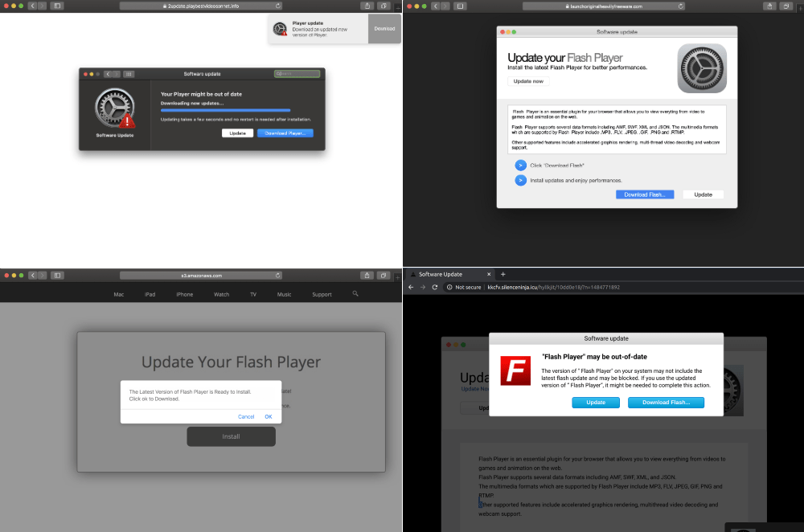Click blue arrow beside 'Click Download Flash'
This screenshot has height=532, width=804.
520,166
